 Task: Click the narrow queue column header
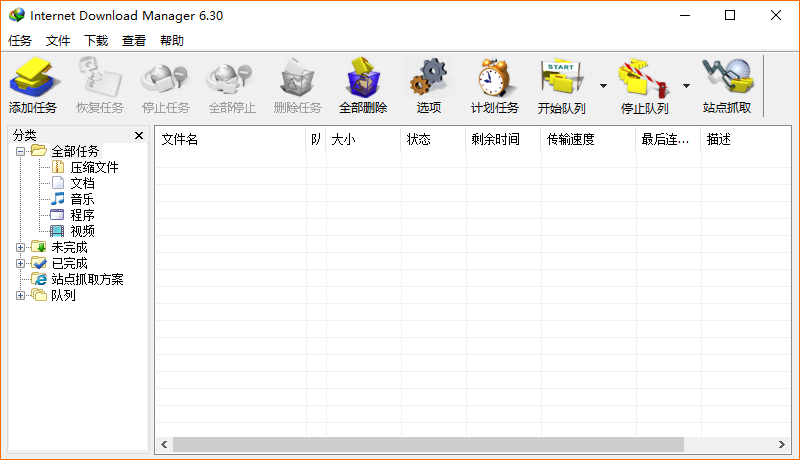point(316,139)
